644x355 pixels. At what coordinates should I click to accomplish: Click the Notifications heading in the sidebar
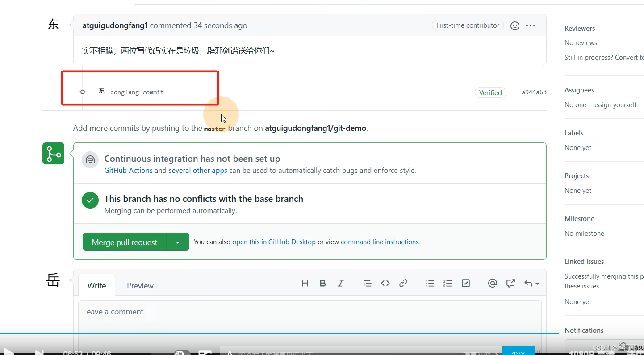pyautogui.click(x=584, y=330)
